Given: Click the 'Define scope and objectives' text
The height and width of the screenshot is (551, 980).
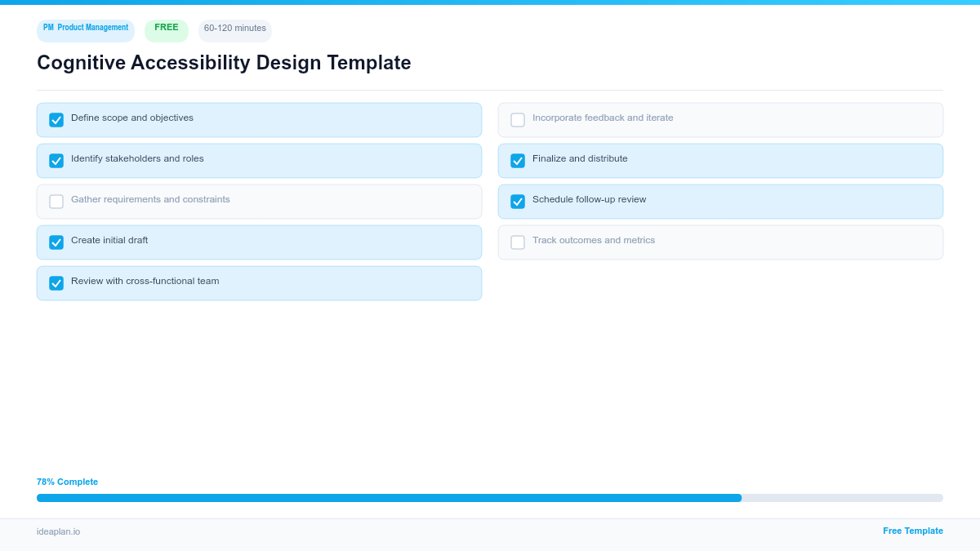Looking at the screenshot, I should (132, 118).
